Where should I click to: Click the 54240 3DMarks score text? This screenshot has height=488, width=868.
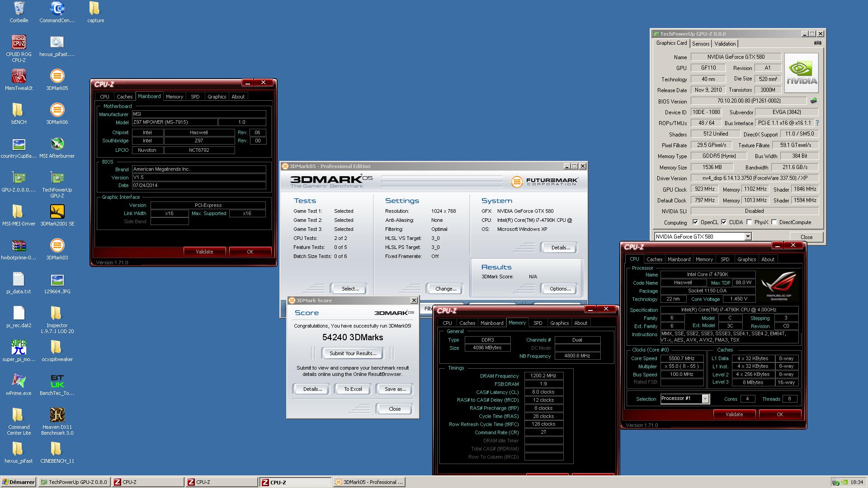(353, 338)
